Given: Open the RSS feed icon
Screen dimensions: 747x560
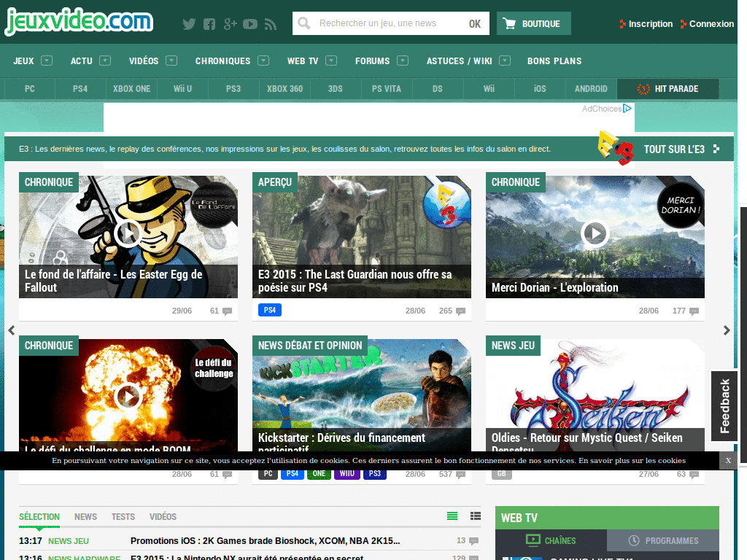Looking at the screenshot, I should tap(271, 24).
